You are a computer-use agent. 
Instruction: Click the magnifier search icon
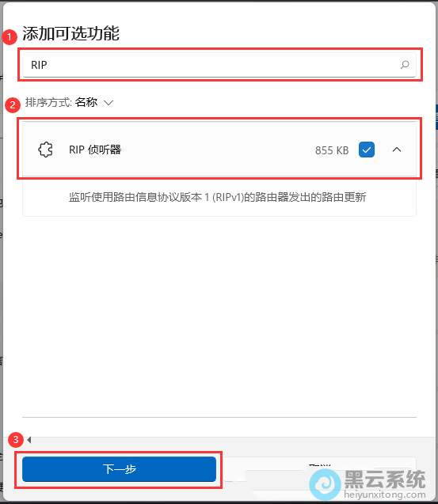405,65
